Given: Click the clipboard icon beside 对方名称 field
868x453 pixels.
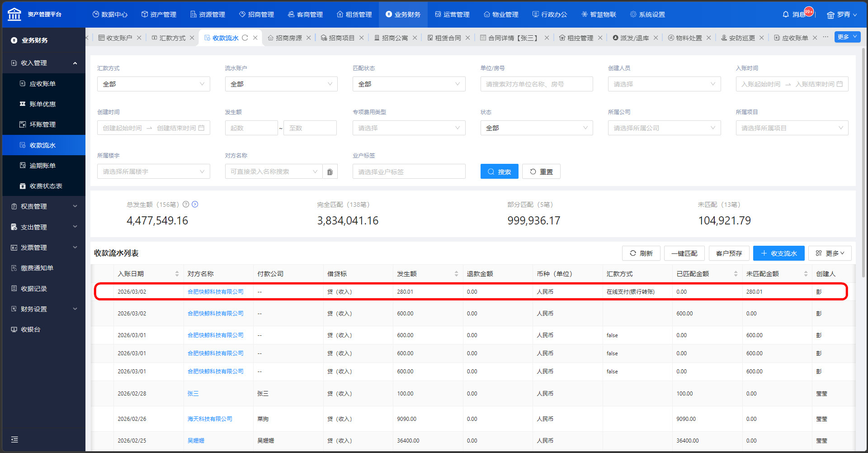Looking at the screenshot, I should pos(330,172).
